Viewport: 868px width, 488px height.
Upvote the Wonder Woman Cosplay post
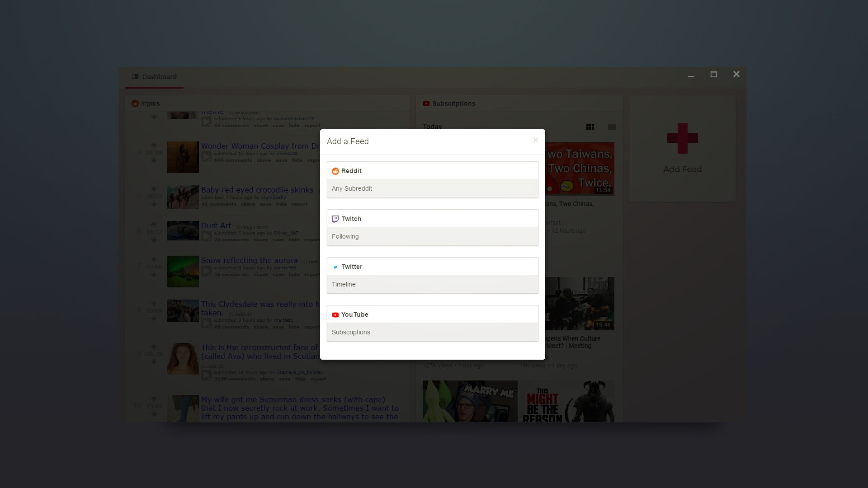pos(154,145)
